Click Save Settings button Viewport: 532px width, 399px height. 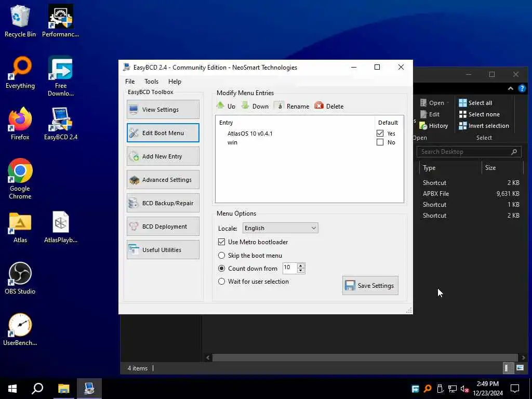(x=370, y=285)
